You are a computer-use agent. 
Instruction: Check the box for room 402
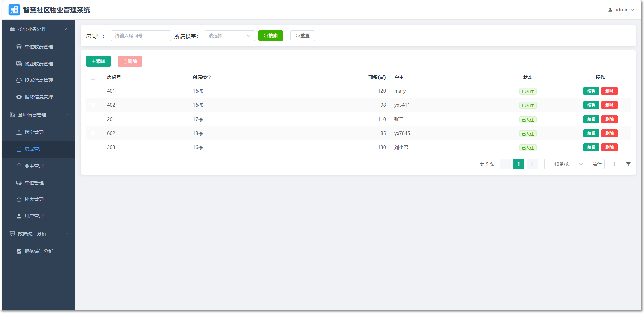93,105
